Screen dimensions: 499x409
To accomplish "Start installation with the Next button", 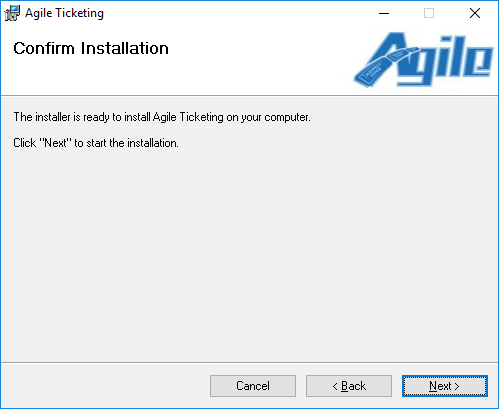I will (445, 386).
